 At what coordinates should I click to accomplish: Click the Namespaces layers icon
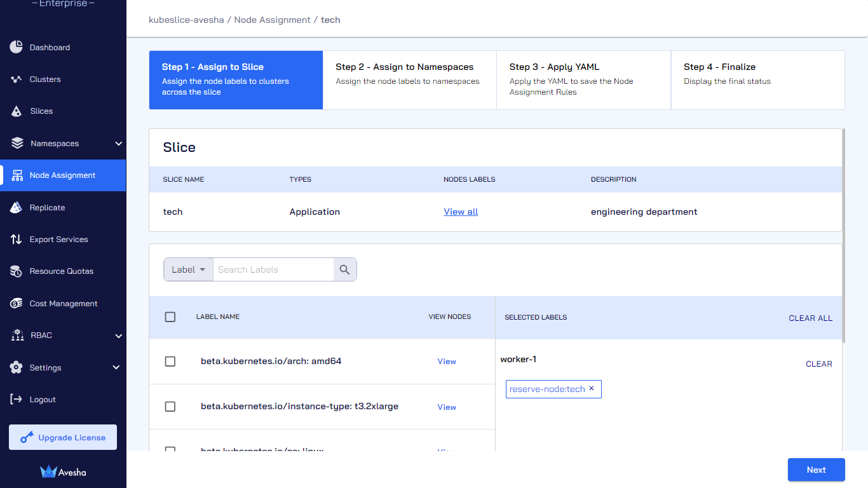click(17, 143)
